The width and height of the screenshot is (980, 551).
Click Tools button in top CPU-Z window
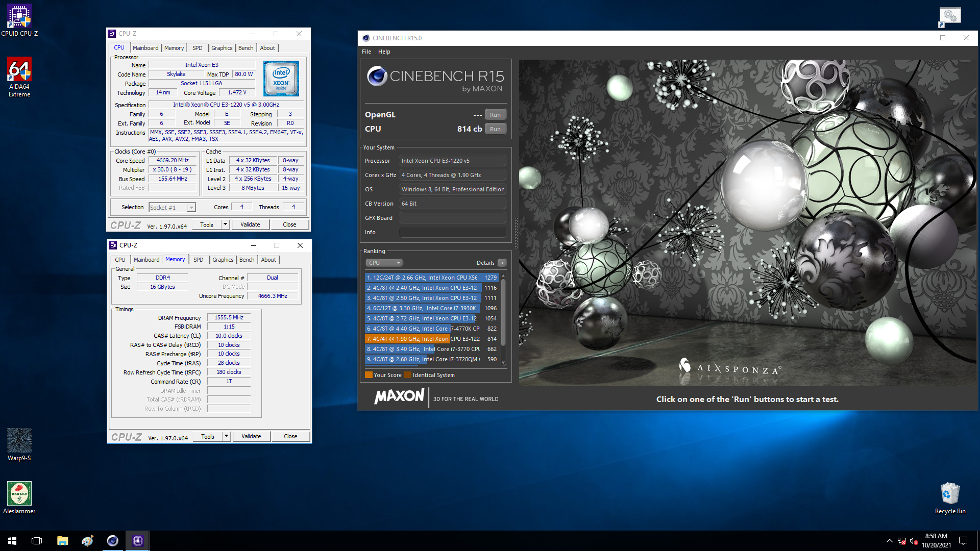[207, 224]
